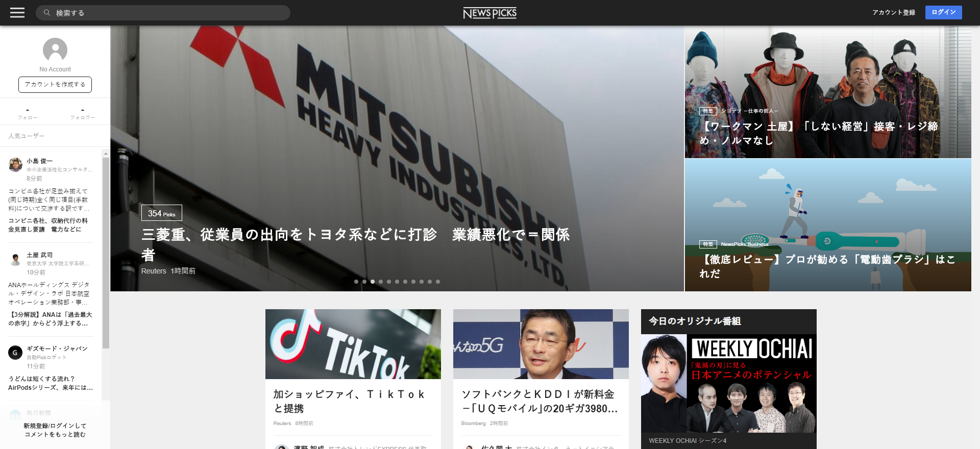The width and height of the screenshot is (980, 449).
Task: Open 加ショッピファイ、TikTokと提携 title
Action: pos(350,401)
